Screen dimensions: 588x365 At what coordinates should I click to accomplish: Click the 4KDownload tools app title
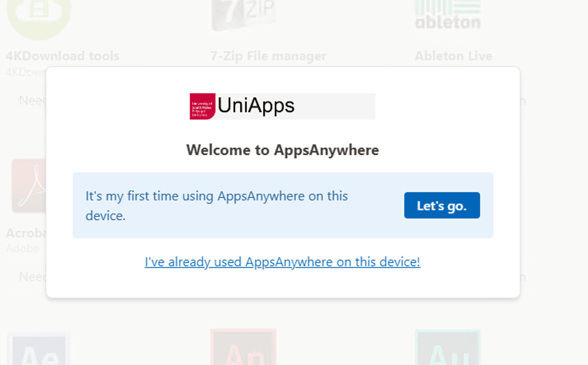coord(62,56)
